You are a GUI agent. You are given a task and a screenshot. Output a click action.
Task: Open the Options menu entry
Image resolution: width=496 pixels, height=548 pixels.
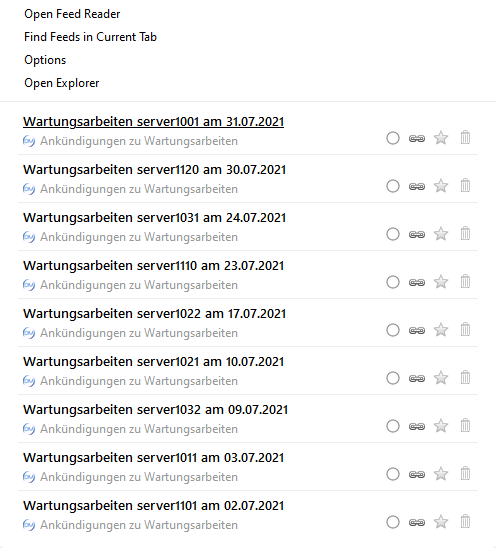(x=45, y=60)
